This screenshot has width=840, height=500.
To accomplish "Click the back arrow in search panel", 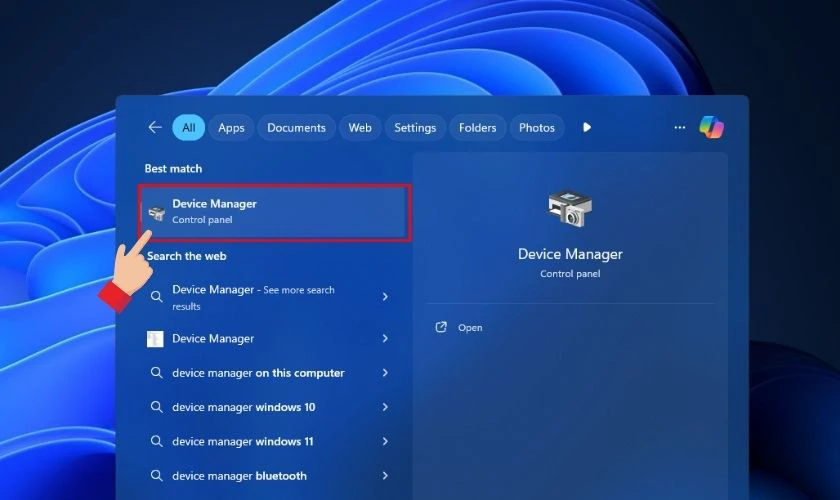I will 155,128.
